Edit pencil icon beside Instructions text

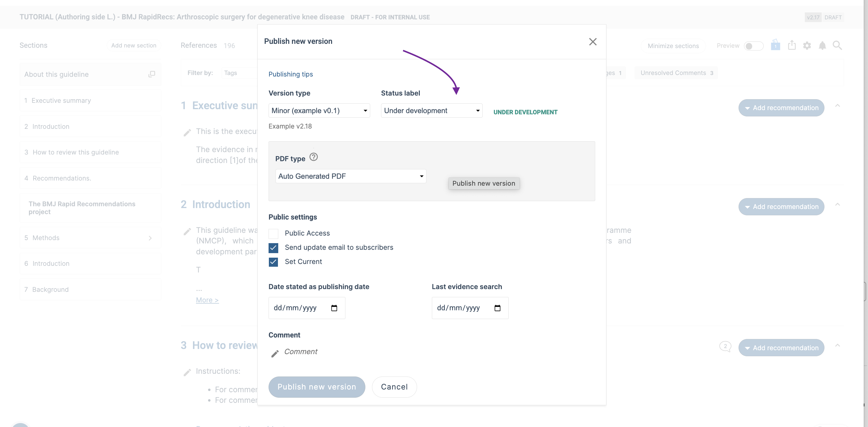click(187, 372)
